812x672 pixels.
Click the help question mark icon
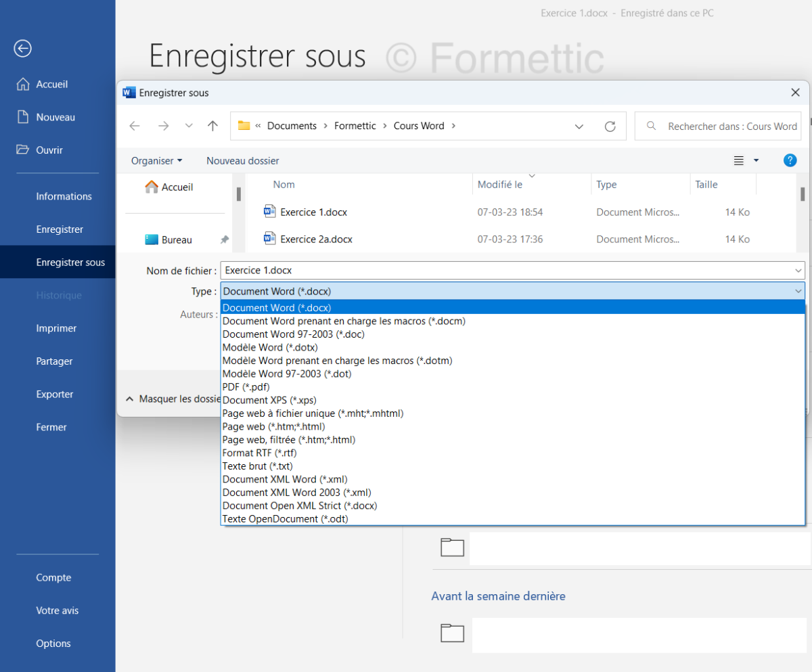pos(790,160)
